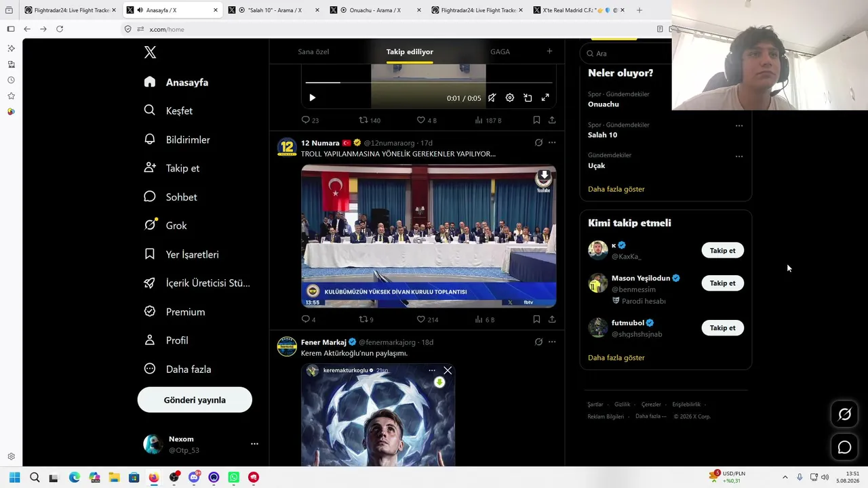This screenshot has width=868, height=488.
Task: Share the 12 Numara post
Action: coord(552,319)
